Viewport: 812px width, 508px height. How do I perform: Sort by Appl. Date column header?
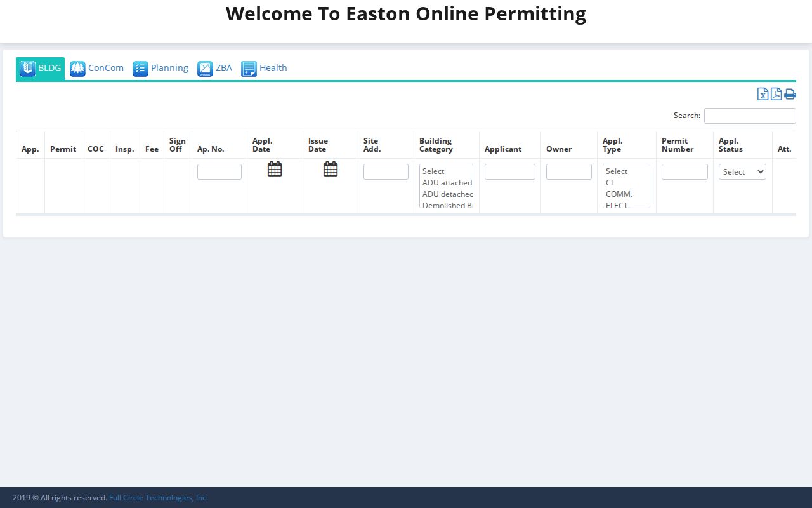click(x=275, y=145)
